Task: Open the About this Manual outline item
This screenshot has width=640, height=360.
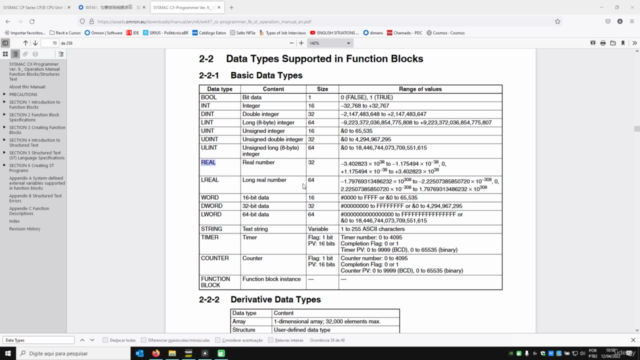Action: (27, 87)
